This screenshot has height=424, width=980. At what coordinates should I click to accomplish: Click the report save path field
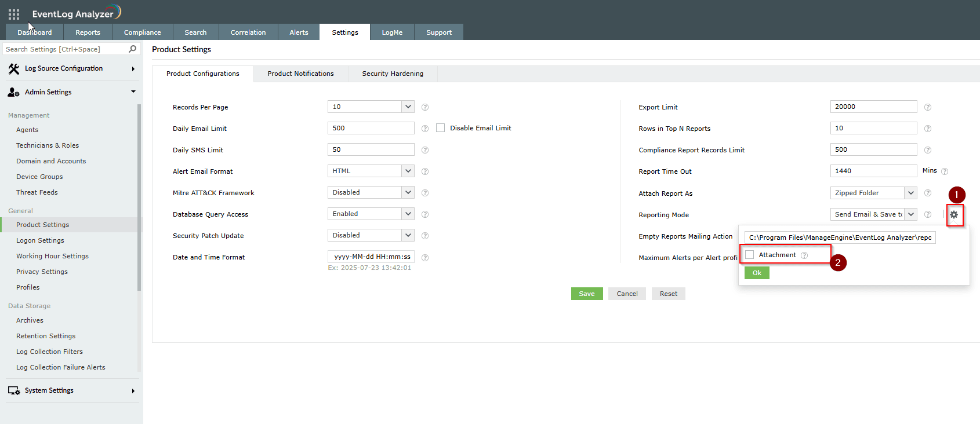pyautogui.click(x=840, y=237)
